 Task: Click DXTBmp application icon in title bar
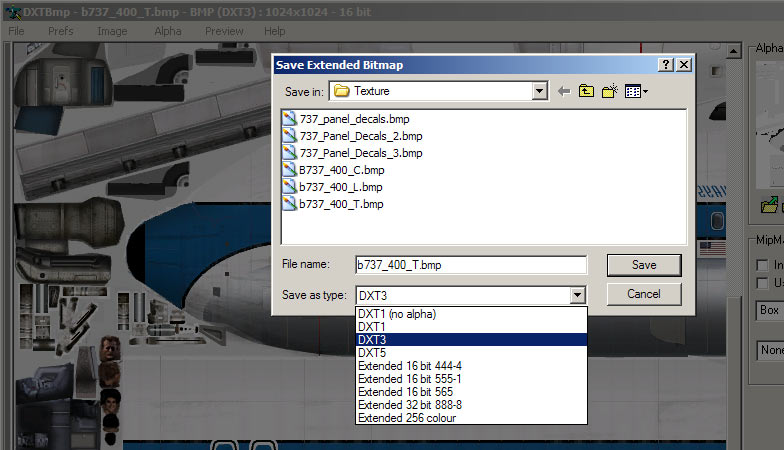[x=13, y=12]
